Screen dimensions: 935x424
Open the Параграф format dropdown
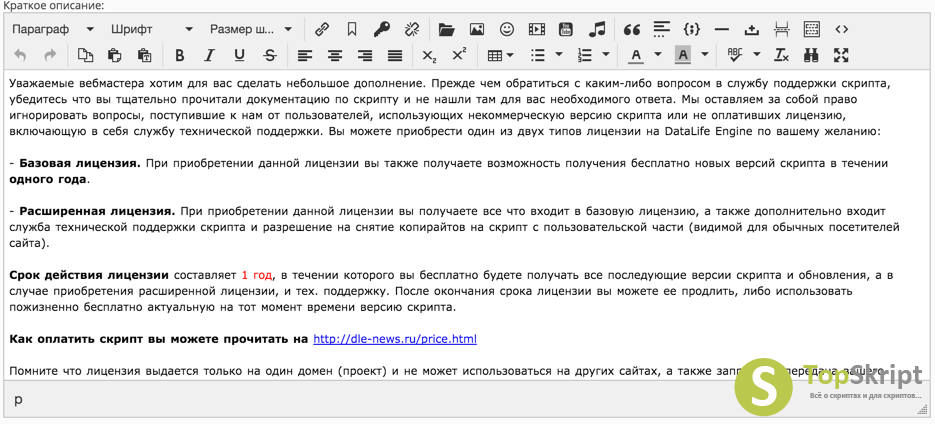(52, 29)
